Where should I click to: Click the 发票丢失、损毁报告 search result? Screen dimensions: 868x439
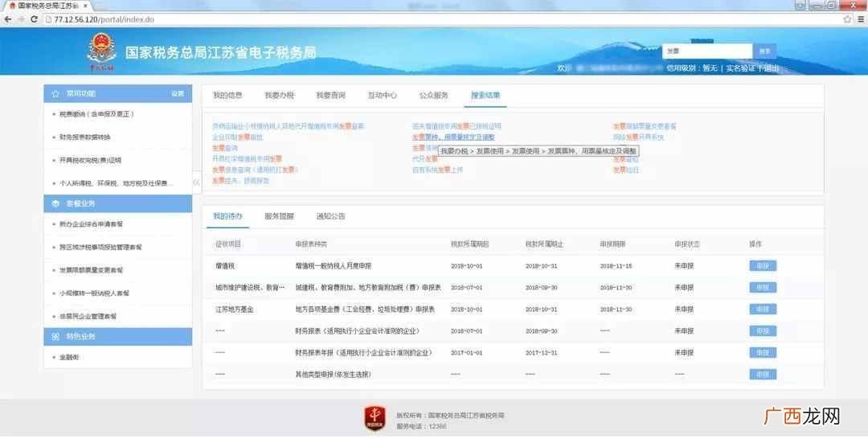(240, 181)
